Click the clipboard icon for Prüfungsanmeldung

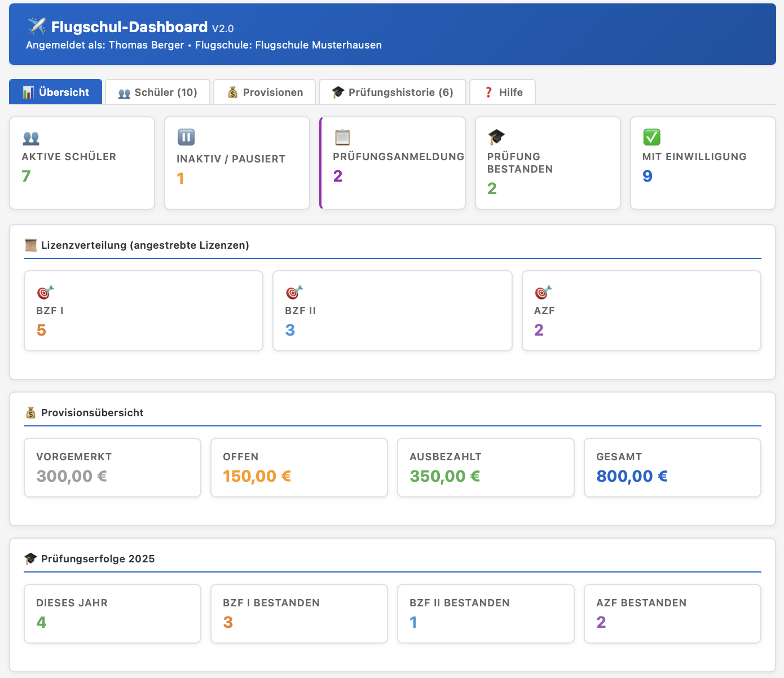click(x=342, y=137)
